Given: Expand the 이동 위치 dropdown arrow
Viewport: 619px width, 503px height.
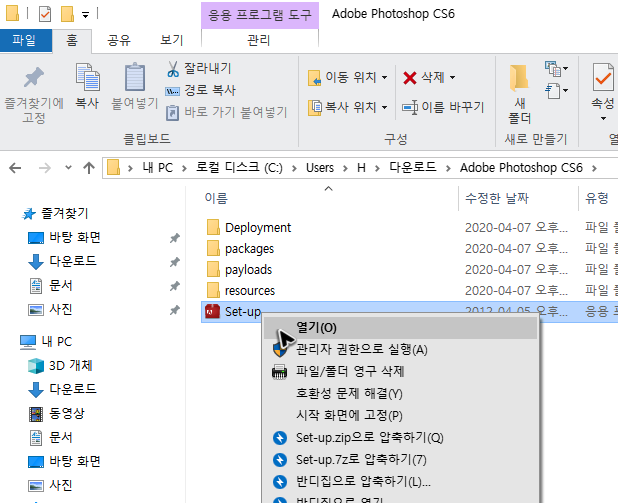Looking at the screenshot, I should [385, 77].
